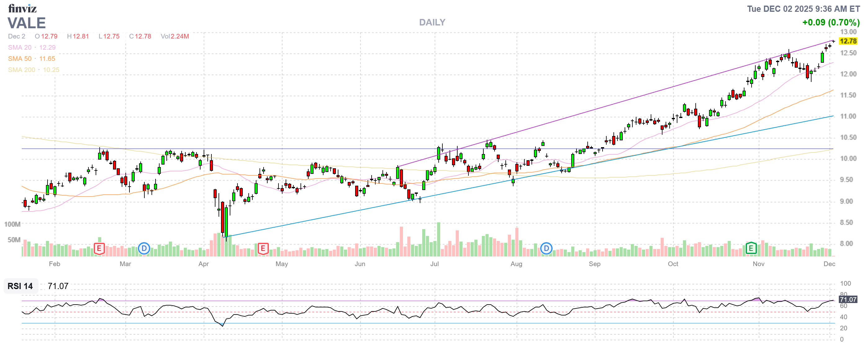Click the red earnings E marker in late February
The image size is (868, 349).
tap(99, 249)
